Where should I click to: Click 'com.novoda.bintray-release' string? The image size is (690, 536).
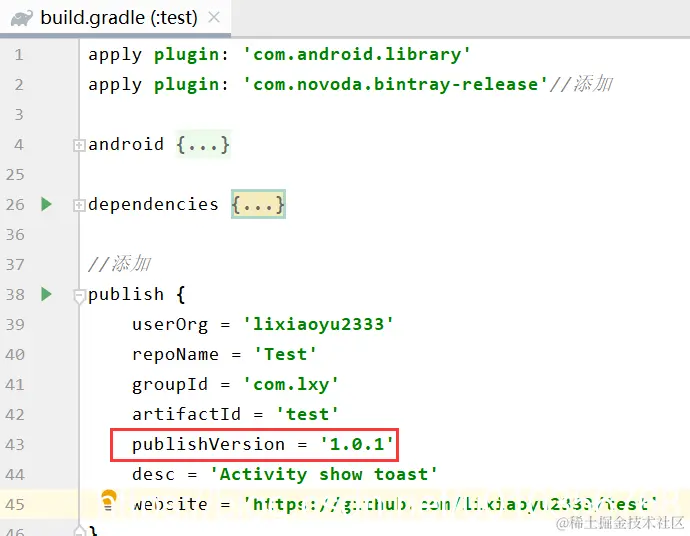click(x=396, y=84)
